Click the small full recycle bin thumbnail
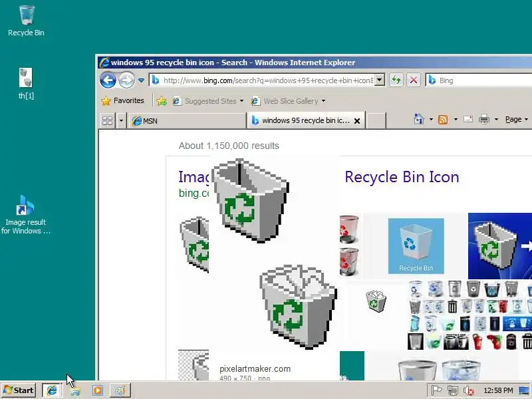This screenshot has width=532, height=399. tap(376, 301)
